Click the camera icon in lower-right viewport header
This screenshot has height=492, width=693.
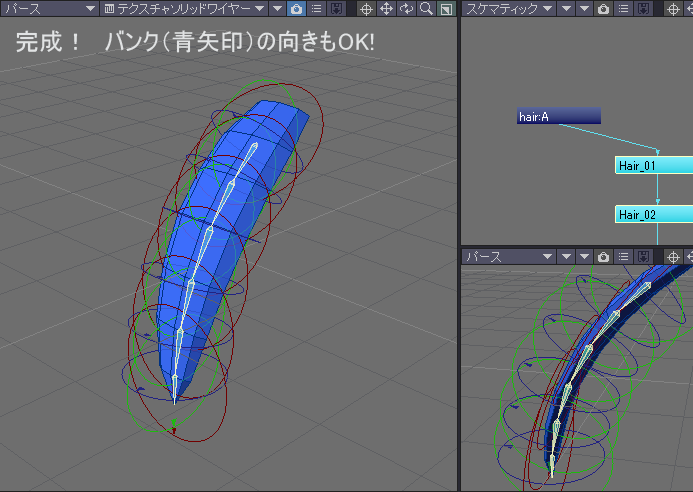(603, 257)
